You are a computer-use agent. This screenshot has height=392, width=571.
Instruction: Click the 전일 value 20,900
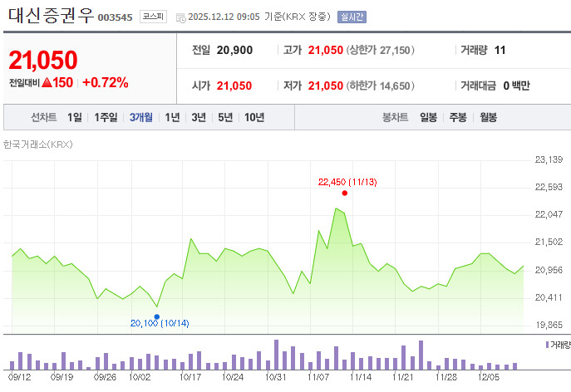click(234, 50)
